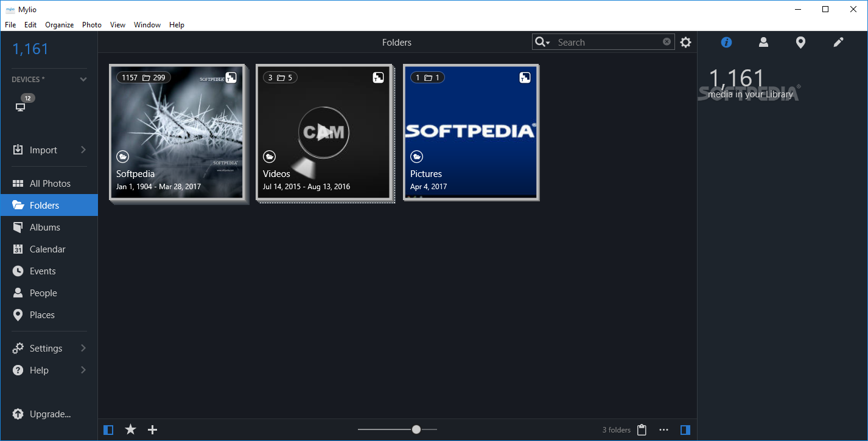
Task: Click the Mylio app icon in title bar
Action: tap(10, 9)
